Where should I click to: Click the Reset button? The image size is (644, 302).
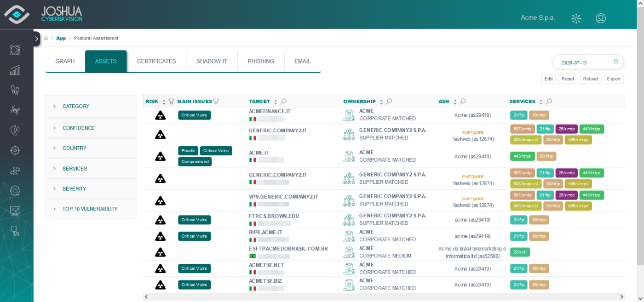click(568, 79)
